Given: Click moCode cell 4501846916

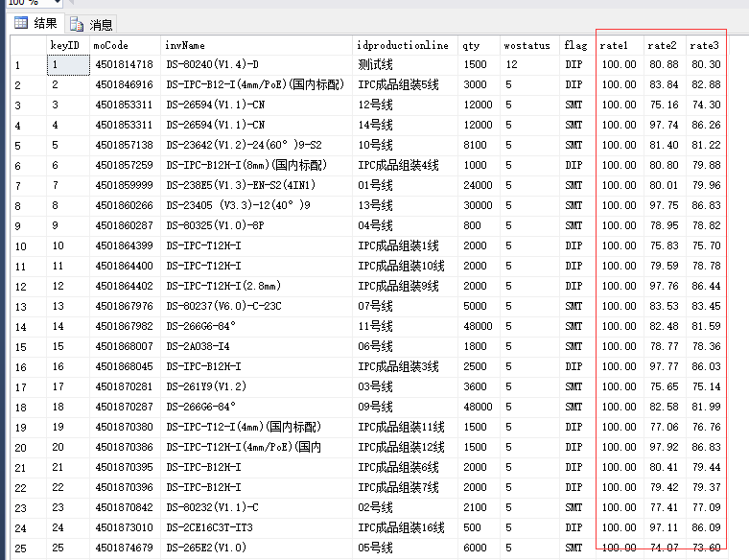Looking at the screenshot, I should tap(125, 84).
